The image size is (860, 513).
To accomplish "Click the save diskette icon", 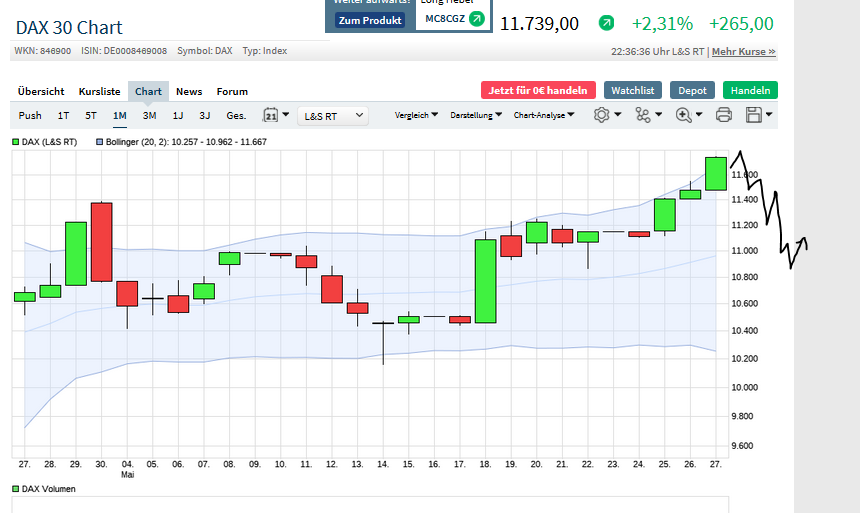I will click(x=755, y=115).
